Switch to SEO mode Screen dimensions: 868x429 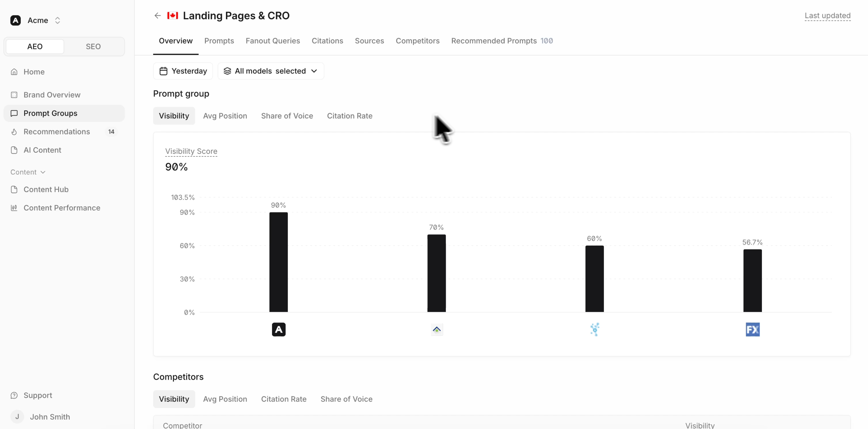93,46
